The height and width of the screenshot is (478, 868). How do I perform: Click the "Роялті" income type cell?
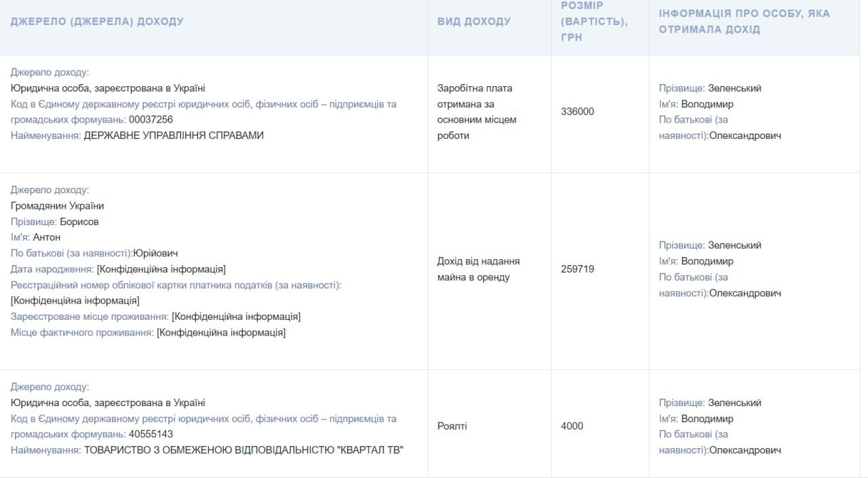coord(452,426)
